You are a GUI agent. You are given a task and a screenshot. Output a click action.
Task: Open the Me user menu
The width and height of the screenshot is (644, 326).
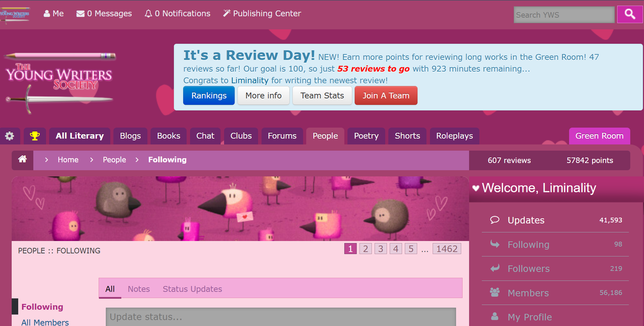click(x=54, y=14)
